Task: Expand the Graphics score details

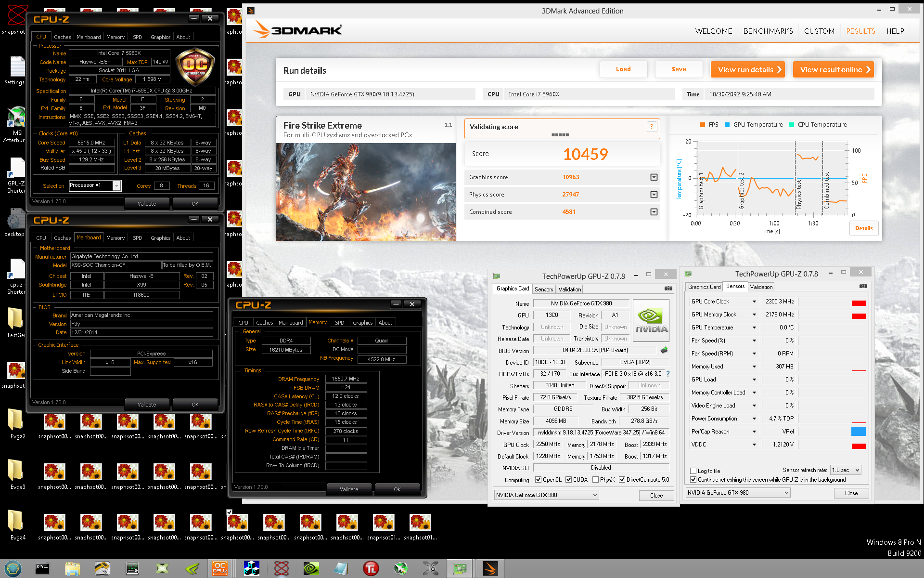Action: click(x=654, y=177)
